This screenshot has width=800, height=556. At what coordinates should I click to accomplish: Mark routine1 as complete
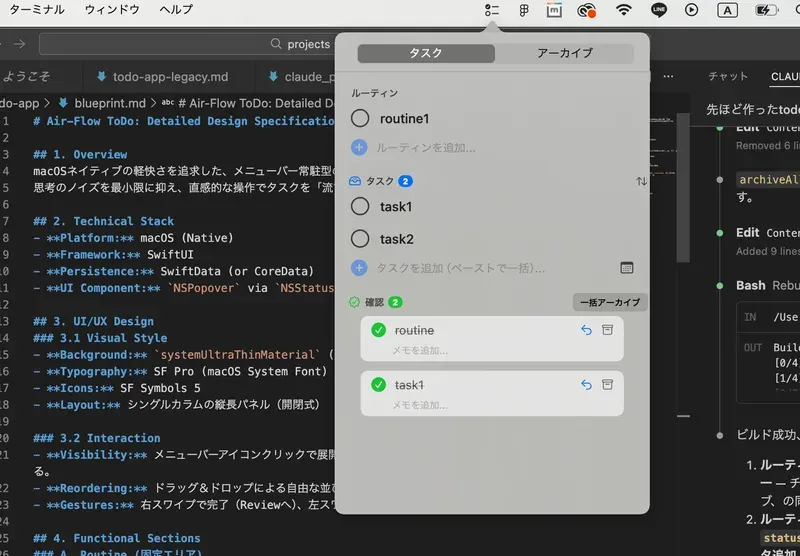[360, 119]
